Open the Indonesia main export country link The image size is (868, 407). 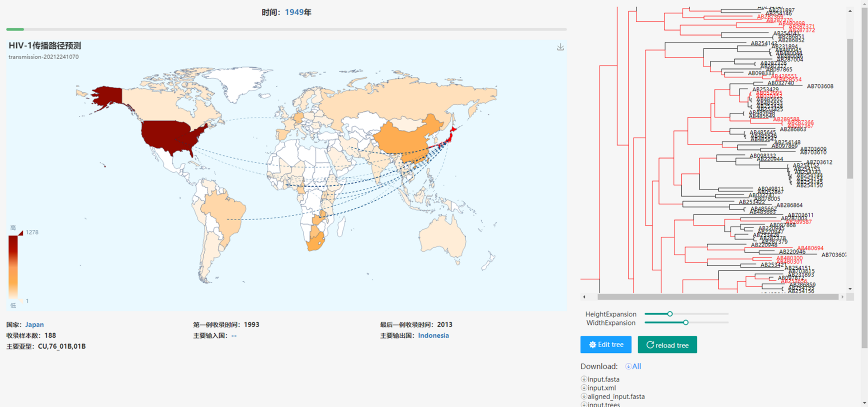(x=433, y=336)
